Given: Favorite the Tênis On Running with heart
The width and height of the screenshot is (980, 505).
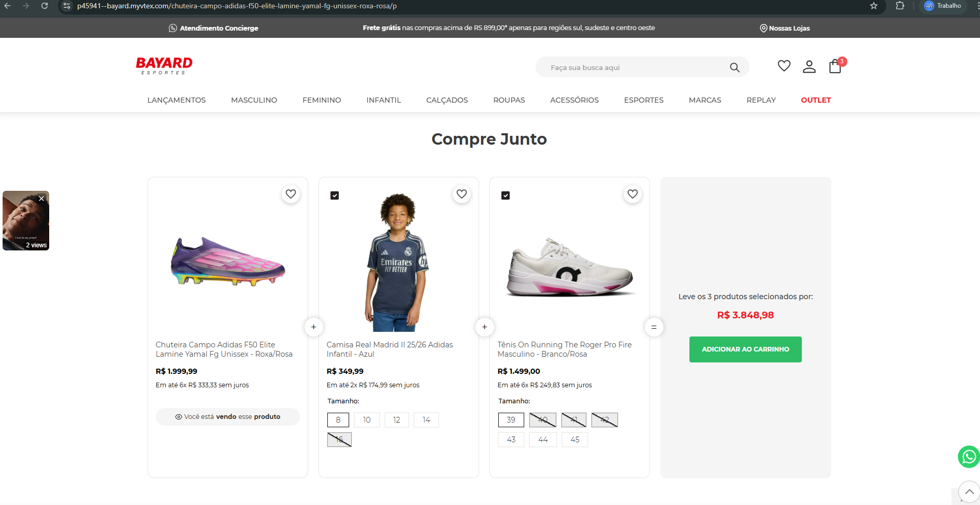Looking at the screenshot, I should [x=632, y=194].
